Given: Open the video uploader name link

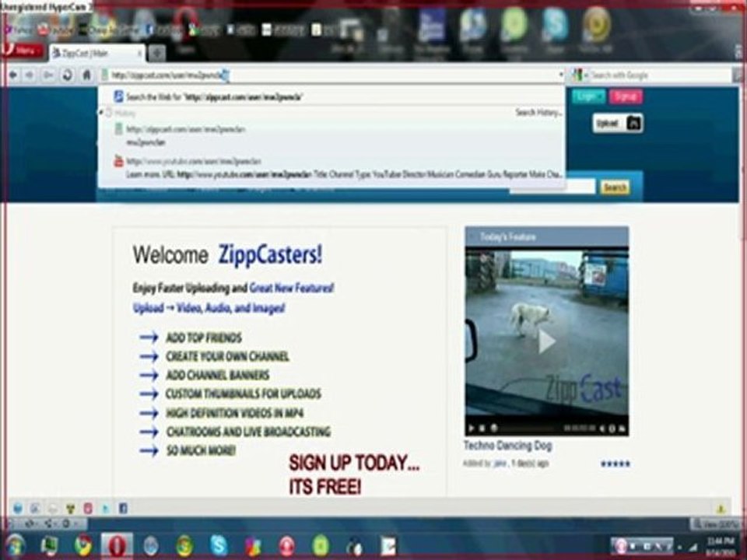Looking at the screenshot, I should pos(500,464).
